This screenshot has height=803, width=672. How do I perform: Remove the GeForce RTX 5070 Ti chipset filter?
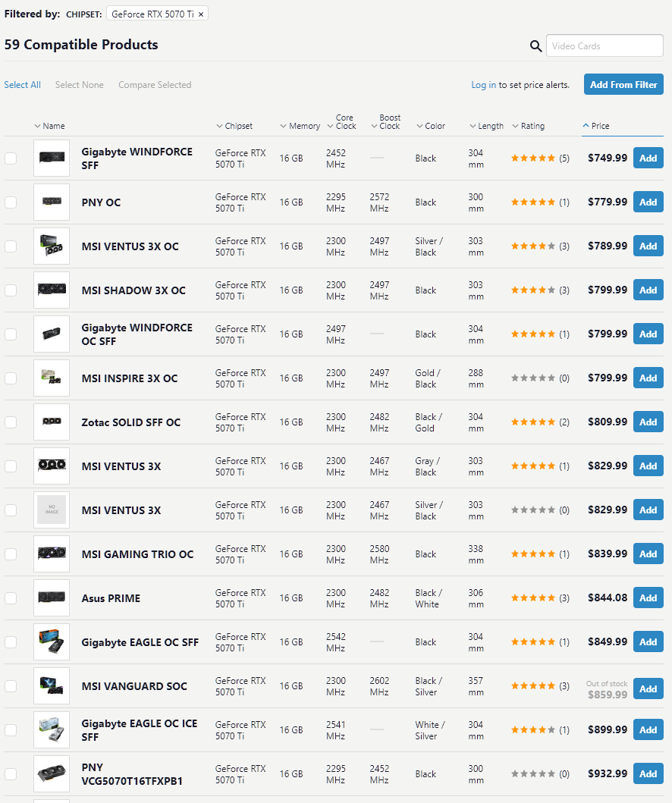tap(201, 14)
